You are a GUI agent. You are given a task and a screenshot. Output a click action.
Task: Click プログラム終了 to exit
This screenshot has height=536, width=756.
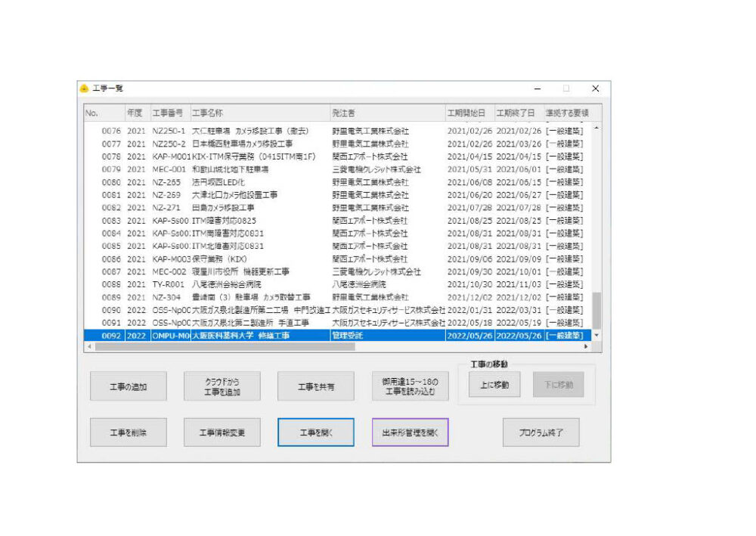point(541,432)
